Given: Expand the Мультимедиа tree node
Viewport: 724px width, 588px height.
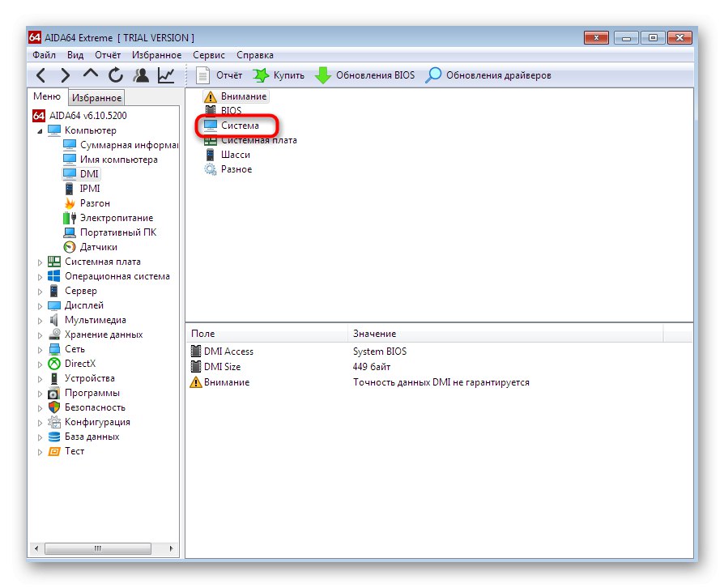Looking at the screenshot, I should (40, 321).
